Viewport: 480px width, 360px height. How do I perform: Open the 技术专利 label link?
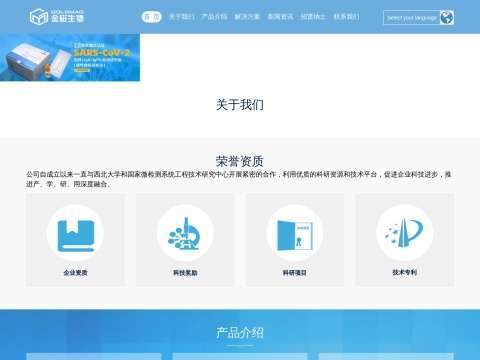[405, 272]
